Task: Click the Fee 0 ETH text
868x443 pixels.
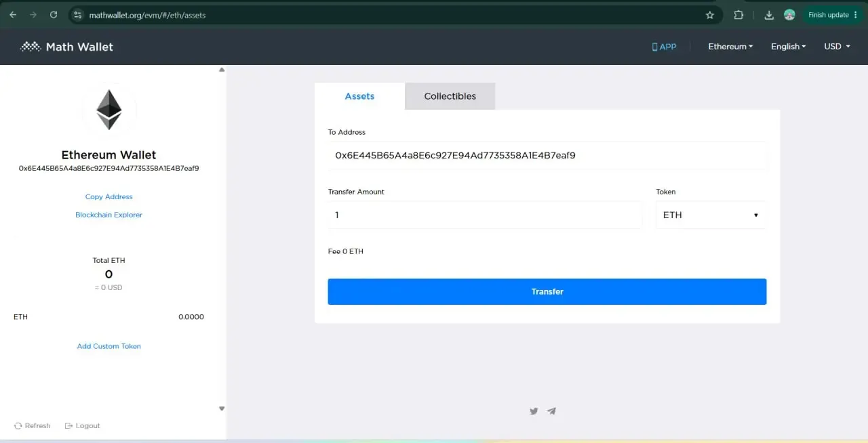Action: (346, 251)
